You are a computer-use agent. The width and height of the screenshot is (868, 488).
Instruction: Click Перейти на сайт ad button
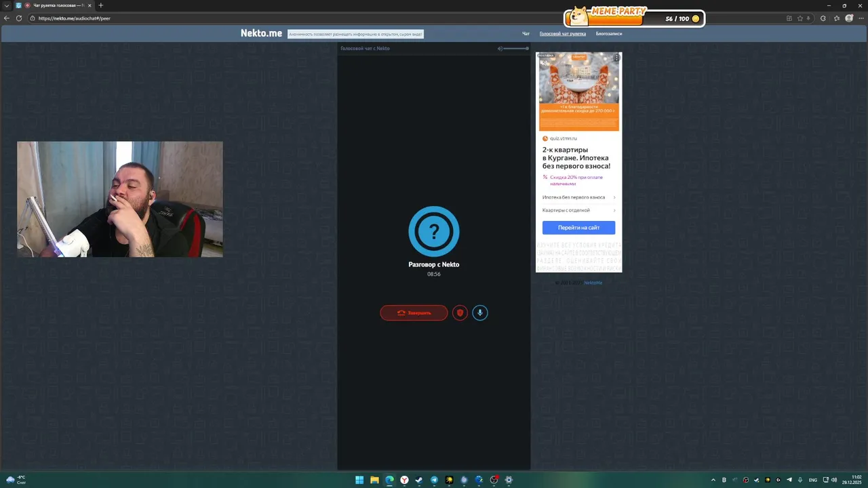coord(578,228)
